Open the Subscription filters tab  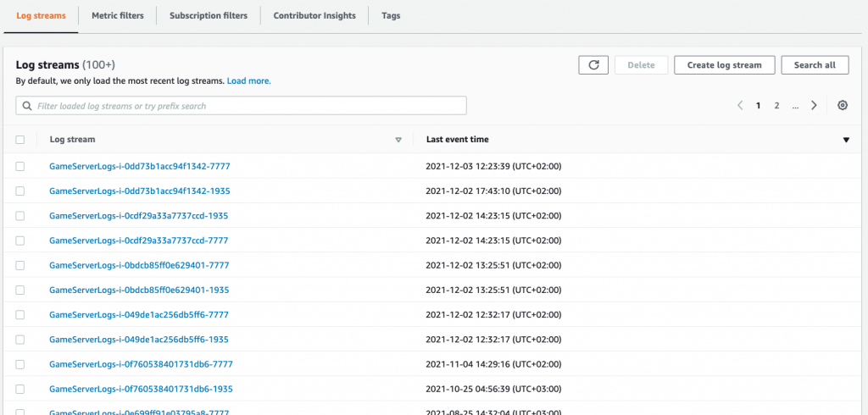209,15
